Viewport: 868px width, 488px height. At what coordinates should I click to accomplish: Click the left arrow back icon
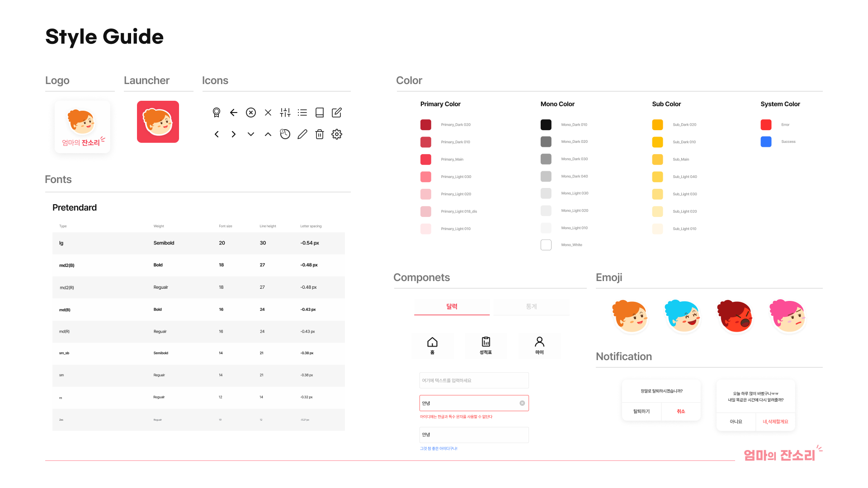click(x=234, y=113)
